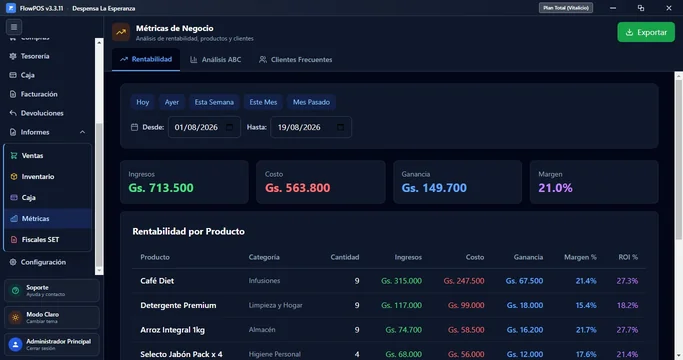This screenshot has width=683, height=360.
Task: Open Devoluciones section
Action: tap(42, 113)
